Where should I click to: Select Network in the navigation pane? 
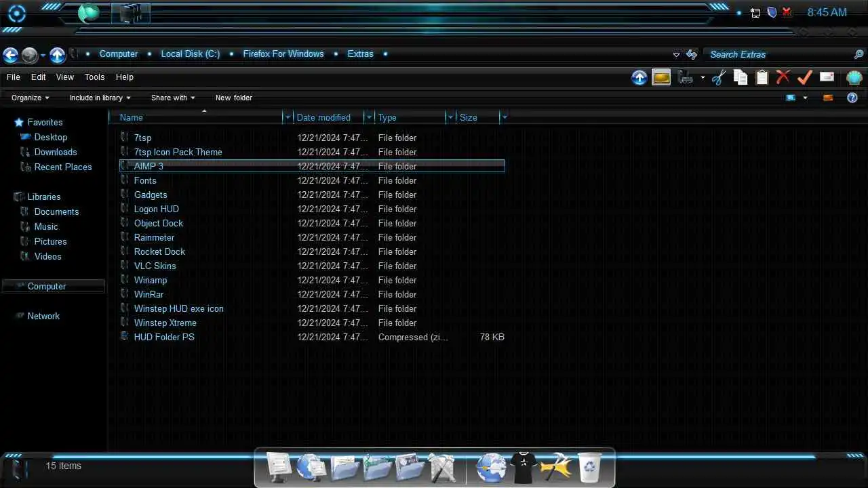(x=43, y=317)
